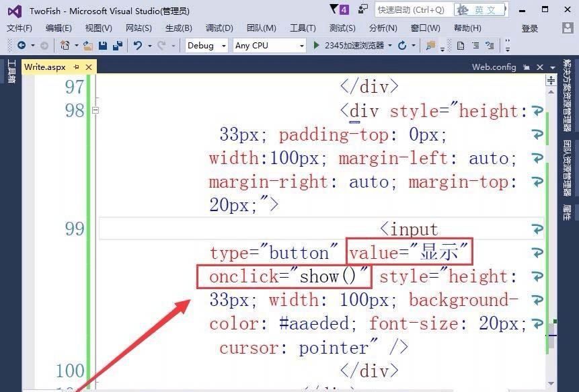The image size is (579, 392).
Task: Click the Uncomment selected lines icon
Action: pyautogui.click(x=490, y=46)
